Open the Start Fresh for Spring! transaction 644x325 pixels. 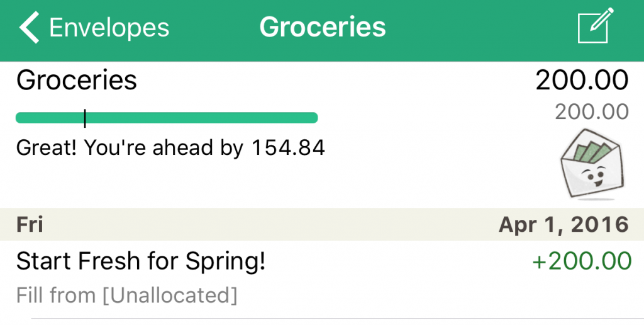pyautogui.click(x=322, y=279)
